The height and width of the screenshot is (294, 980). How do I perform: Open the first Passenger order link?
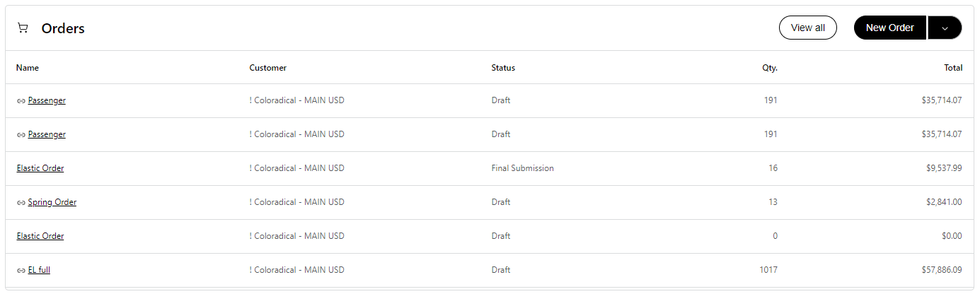click(47, 100)
